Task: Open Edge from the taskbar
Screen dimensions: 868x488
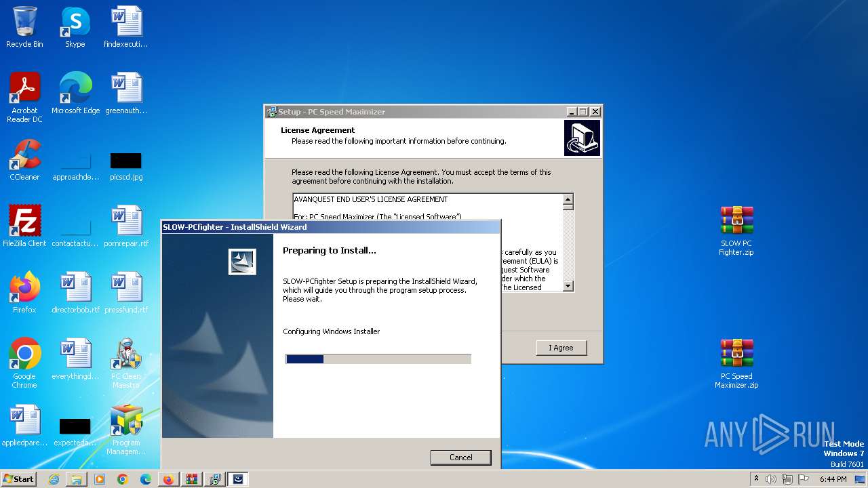Action: pos(146,479)
